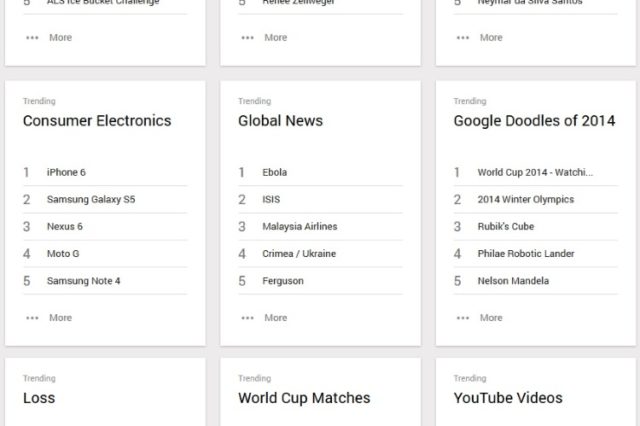
Task: Show More above the Global News card
Action: tap(276, 38)
